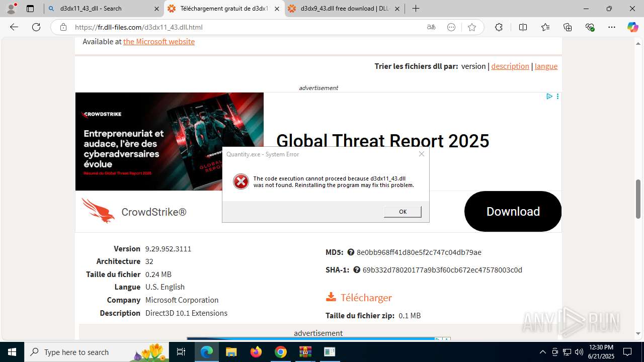644x362 pixels.
Task: Click the page vertical scrollbar thumb
Action: point(638,199)
